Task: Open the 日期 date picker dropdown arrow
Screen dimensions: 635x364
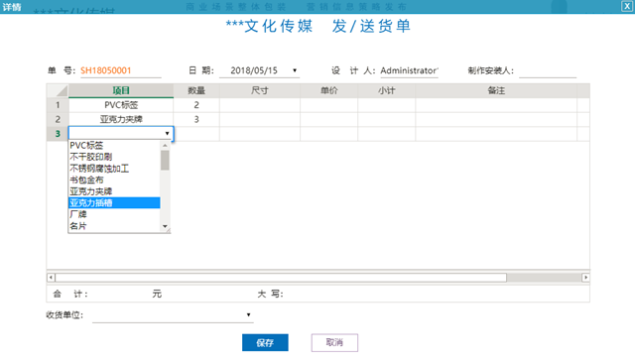Action: [295, 70]
